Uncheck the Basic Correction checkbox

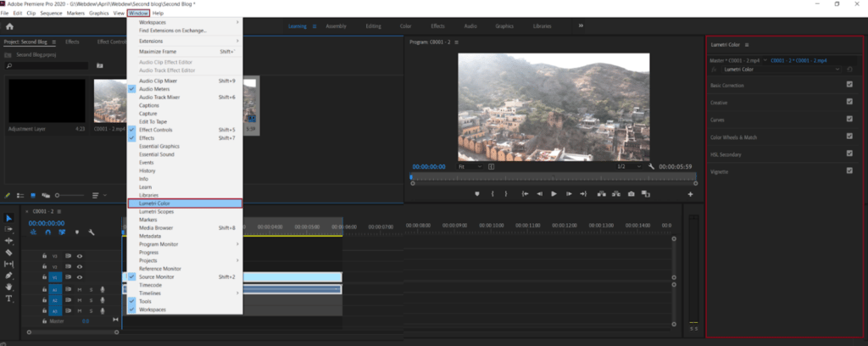(849, 85)
